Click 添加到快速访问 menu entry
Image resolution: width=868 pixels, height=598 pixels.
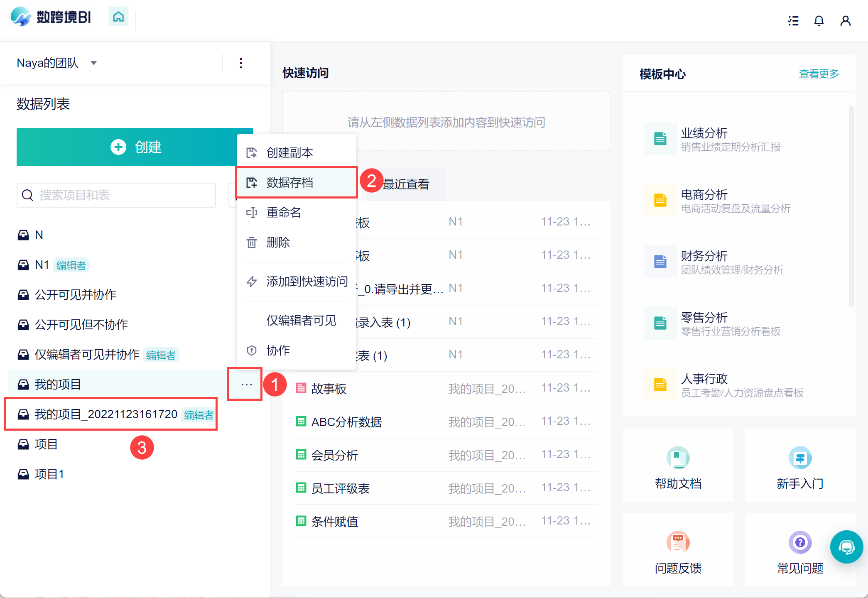tap(306, 282)
